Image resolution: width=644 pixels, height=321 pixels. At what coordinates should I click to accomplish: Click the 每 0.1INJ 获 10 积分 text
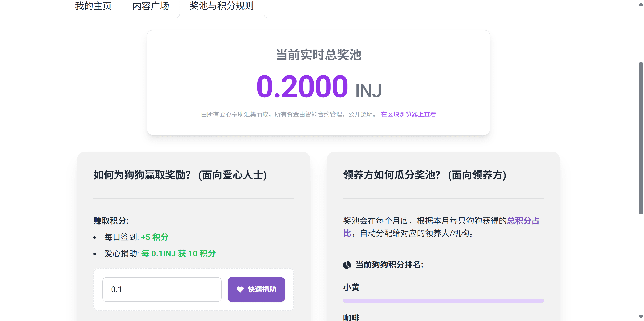[178, 253]
